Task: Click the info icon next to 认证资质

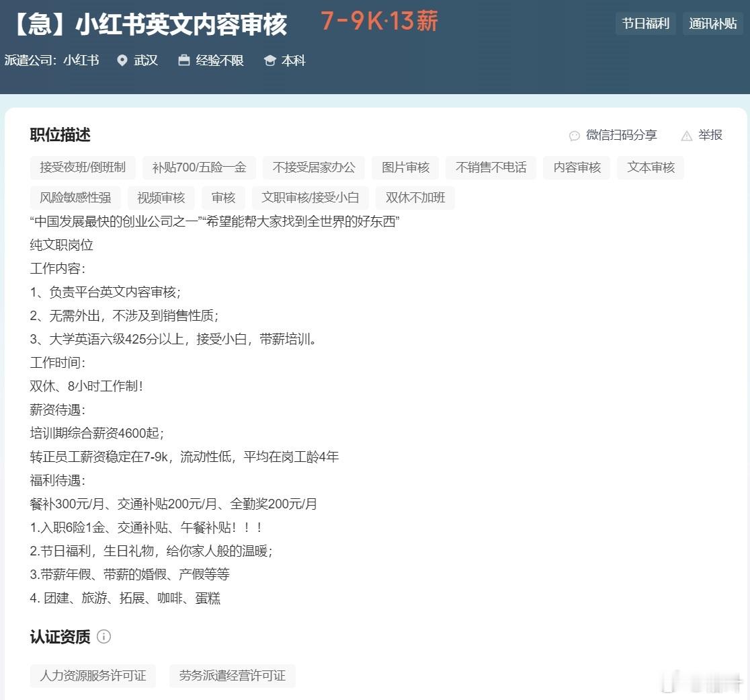Action: (105, 637)
